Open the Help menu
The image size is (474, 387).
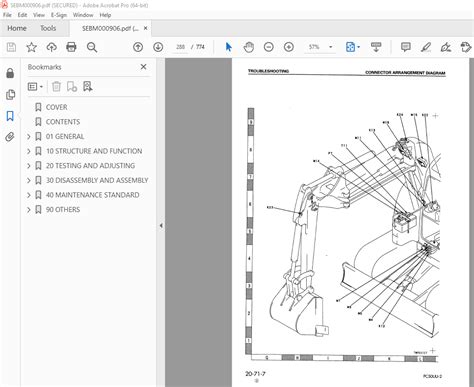[105, 15]
